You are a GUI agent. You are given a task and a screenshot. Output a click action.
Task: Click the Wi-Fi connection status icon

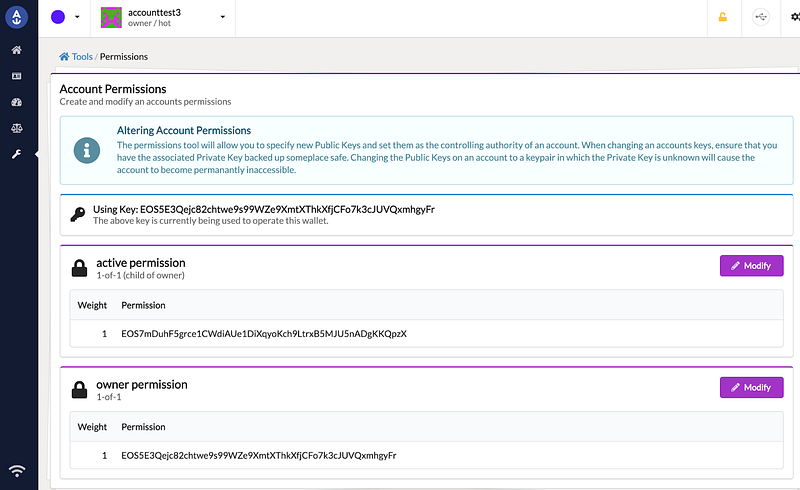click(17, 470)
